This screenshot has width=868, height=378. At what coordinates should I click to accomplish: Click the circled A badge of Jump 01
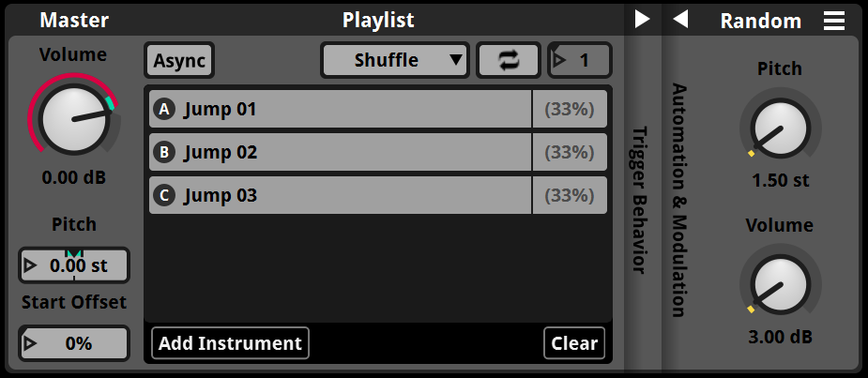(x=165, y=110)
